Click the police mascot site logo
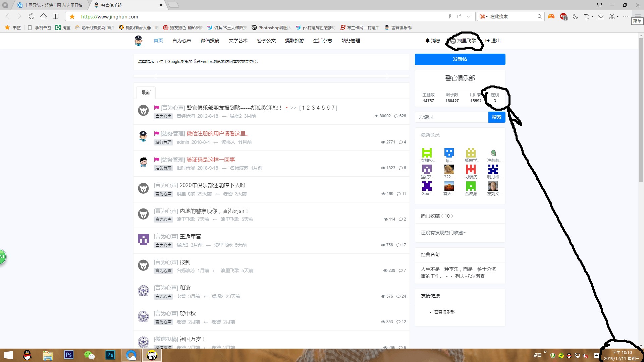Viewport: 644px width, 362px height. point(138,41)
